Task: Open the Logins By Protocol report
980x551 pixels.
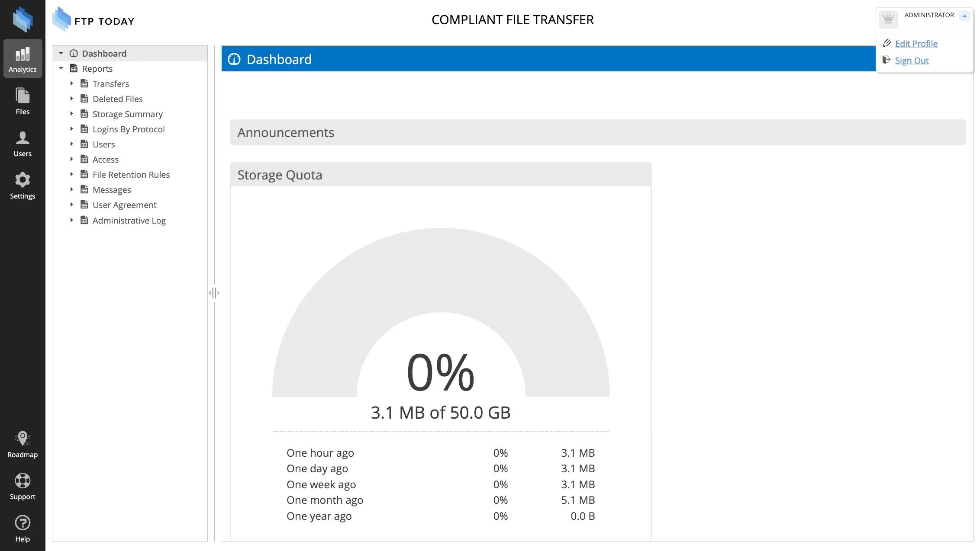Action: [128, 129]
